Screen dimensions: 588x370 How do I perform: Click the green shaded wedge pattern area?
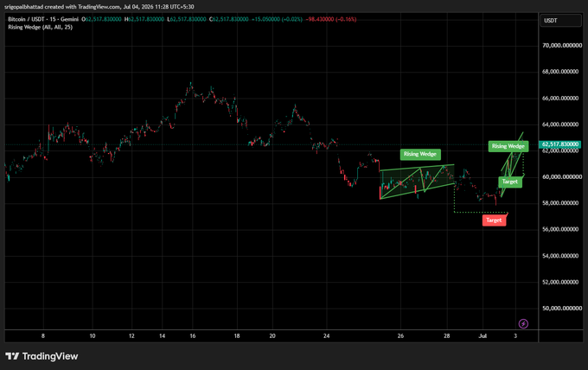tap(417, 182)
